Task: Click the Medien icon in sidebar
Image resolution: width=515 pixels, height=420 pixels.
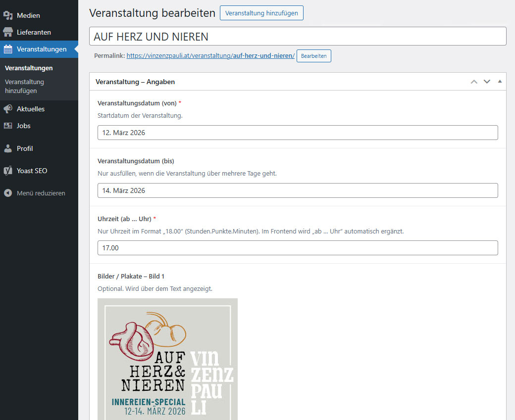Action: coord(8,15)
